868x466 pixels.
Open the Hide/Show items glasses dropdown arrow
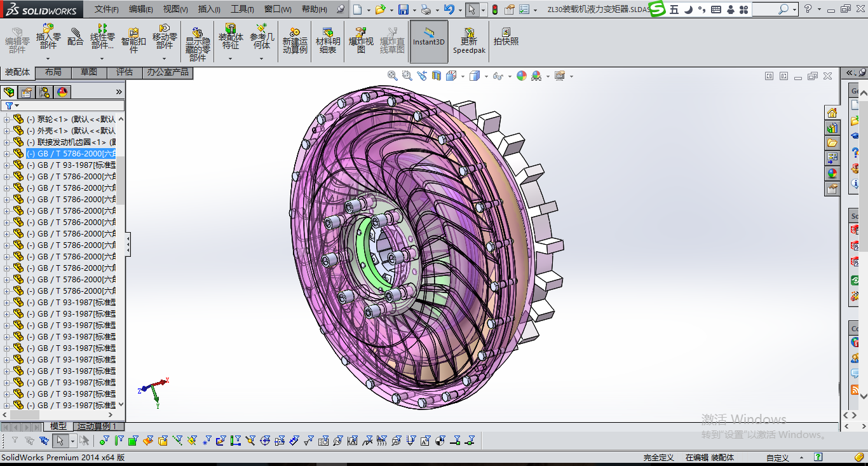(510, 76)
